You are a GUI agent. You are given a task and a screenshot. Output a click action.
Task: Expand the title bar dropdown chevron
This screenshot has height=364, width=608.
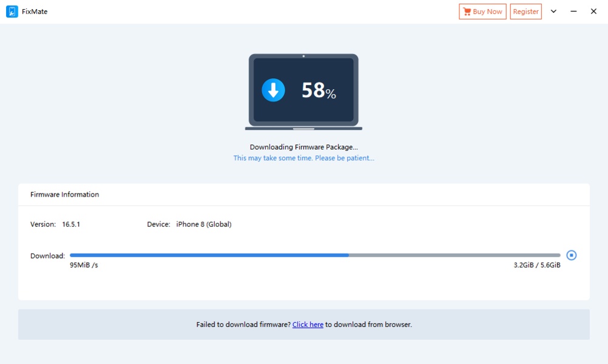553,12
